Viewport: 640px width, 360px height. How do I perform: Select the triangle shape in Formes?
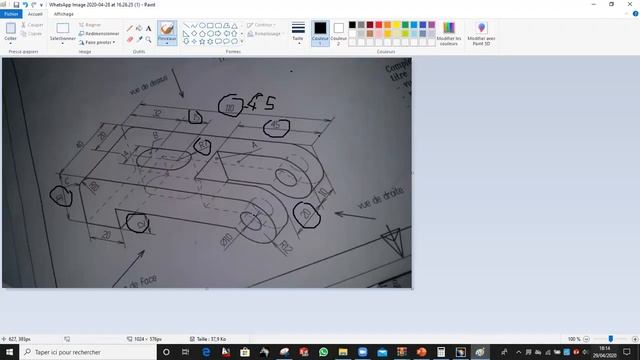point(234,25)
